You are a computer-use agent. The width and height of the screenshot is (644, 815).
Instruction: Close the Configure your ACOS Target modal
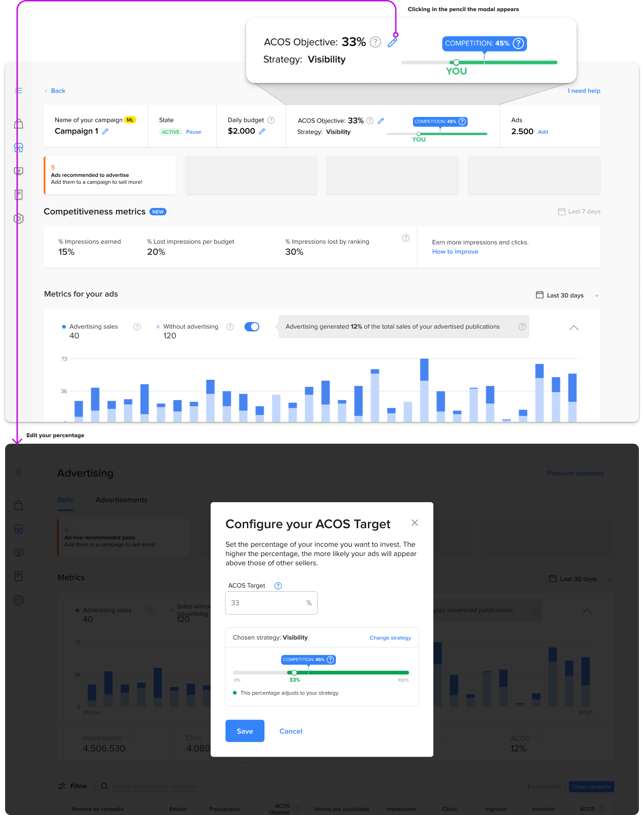coord(415,523)
